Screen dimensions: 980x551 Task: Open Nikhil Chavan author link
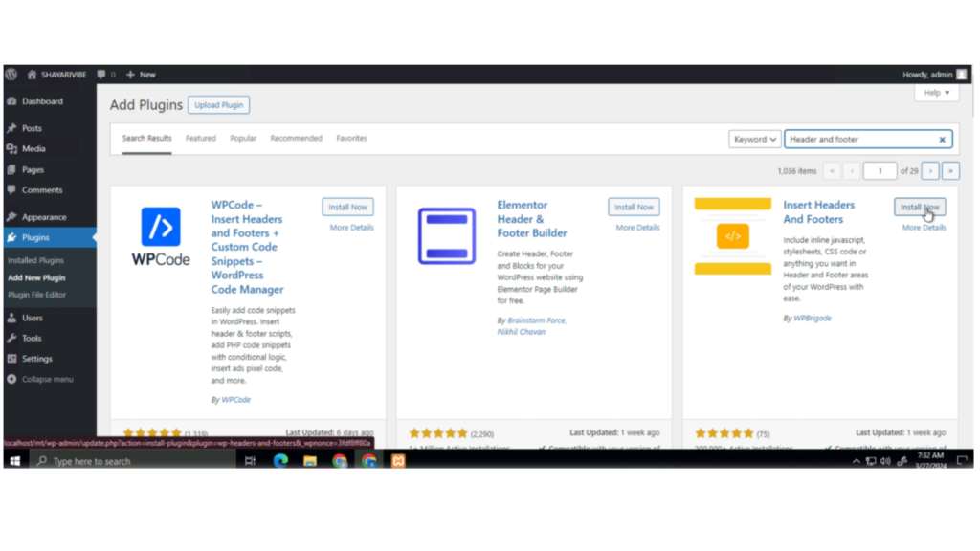(x=522, y=332)
